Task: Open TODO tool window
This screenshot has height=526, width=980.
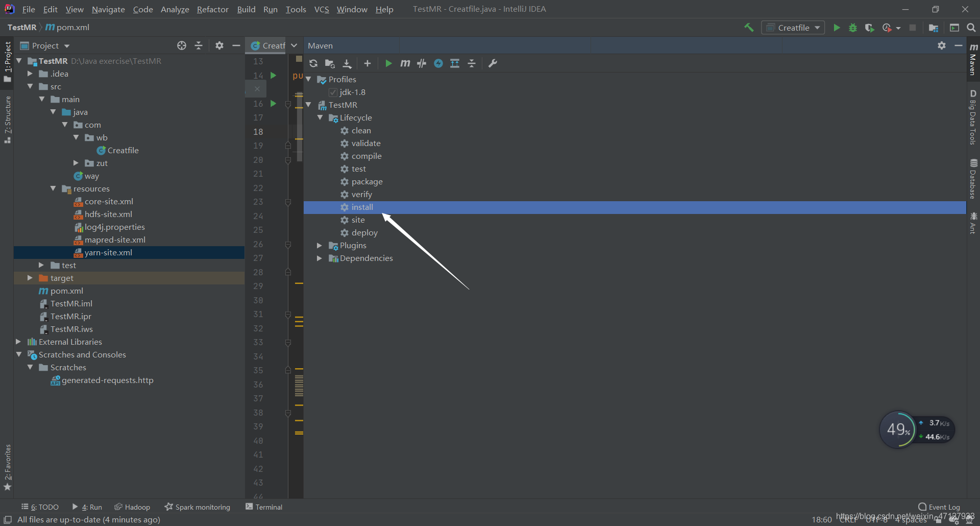Action: (x=40, y=507)
